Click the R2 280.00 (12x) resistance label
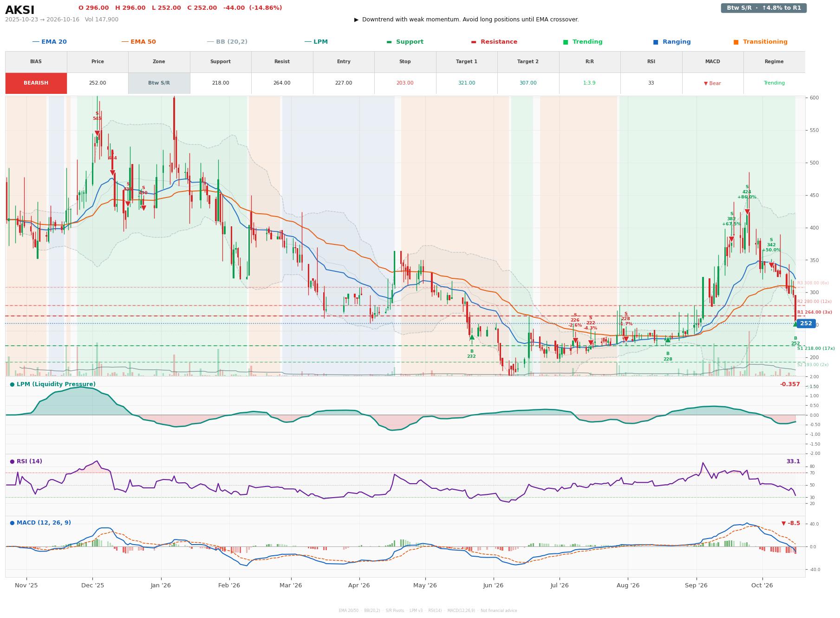 (814, 302)
